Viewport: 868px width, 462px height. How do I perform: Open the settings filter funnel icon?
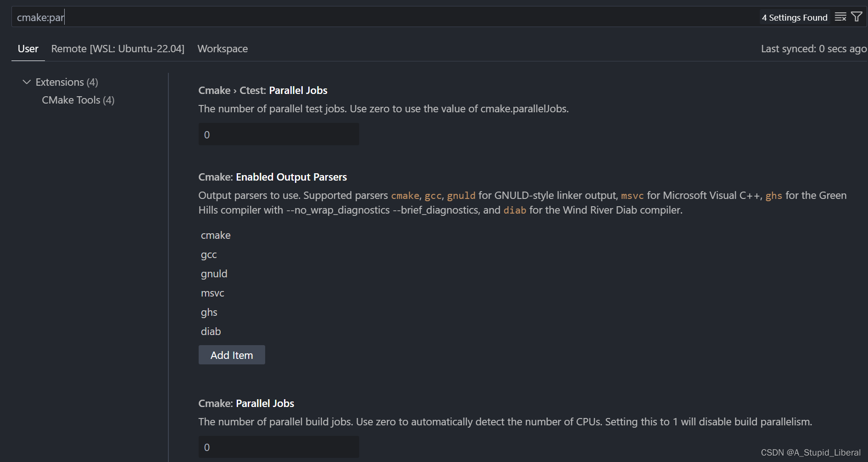(x=857, y=17)
